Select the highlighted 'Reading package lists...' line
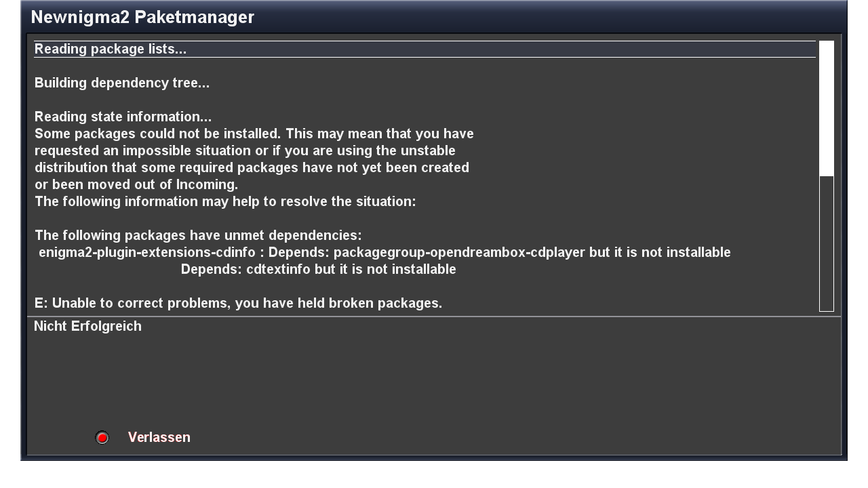This screenshot has height=488, width=868. (111, 49)
